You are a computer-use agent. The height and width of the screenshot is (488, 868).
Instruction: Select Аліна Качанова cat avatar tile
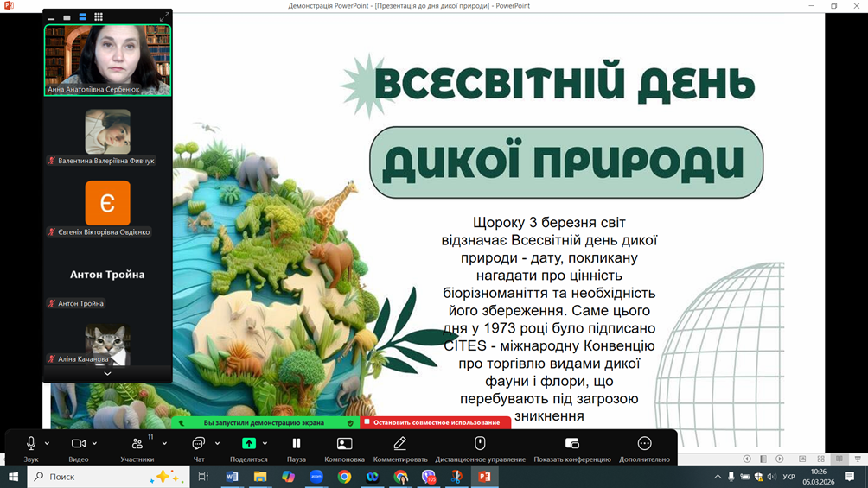pyautogui.click(x=108, y=344)
